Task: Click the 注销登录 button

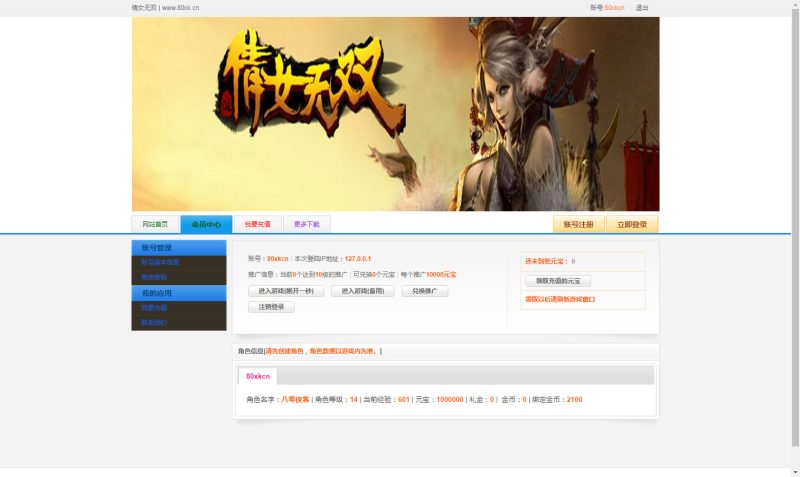Action: [x=271, y=307]
